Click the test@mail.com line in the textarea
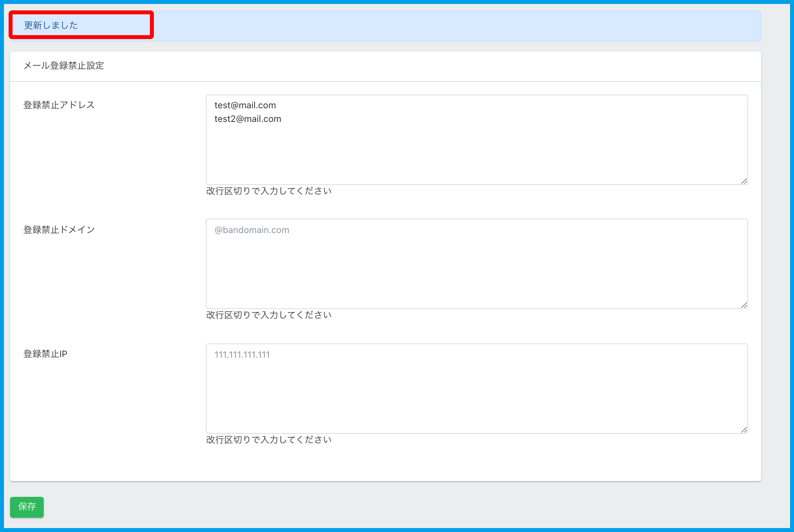 [245, 105]
